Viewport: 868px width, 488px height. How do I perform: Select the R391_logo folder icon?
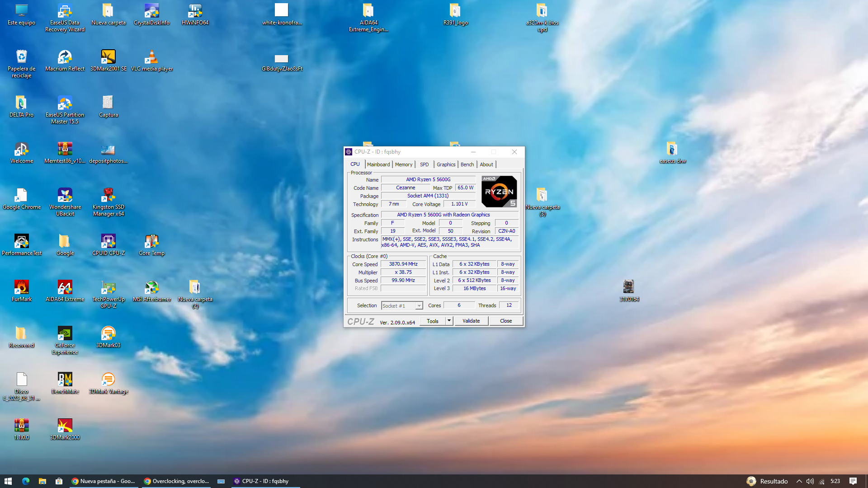pos(455,14)
